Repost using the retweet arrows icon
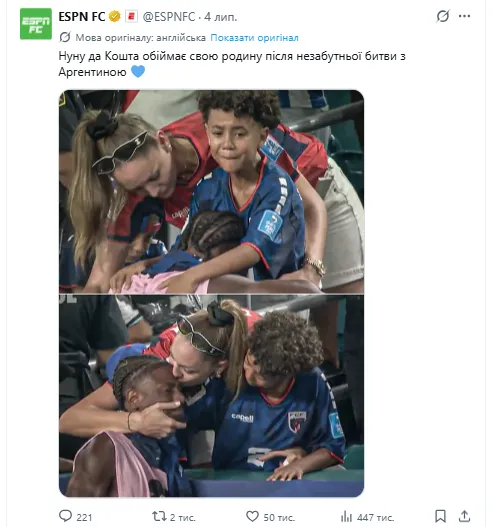This screenshot has height=527, width=499. [x=159, y=516]
